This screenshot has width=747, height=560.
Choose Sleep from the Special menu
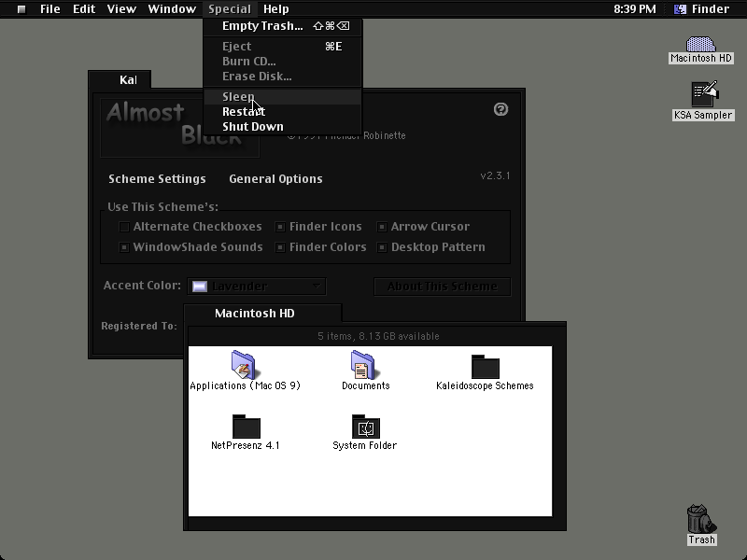283,97
